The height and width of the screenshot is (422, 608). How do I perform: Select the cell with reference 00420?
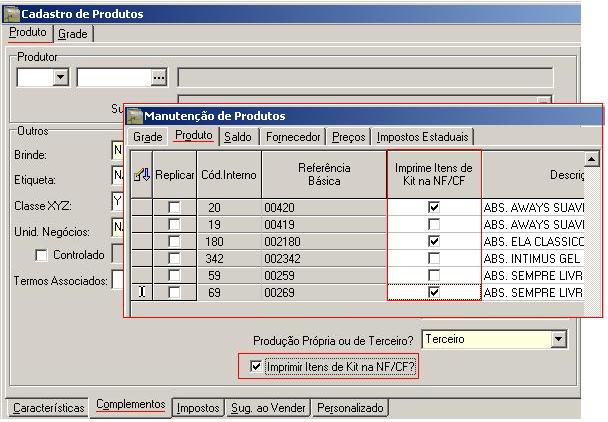324,208
